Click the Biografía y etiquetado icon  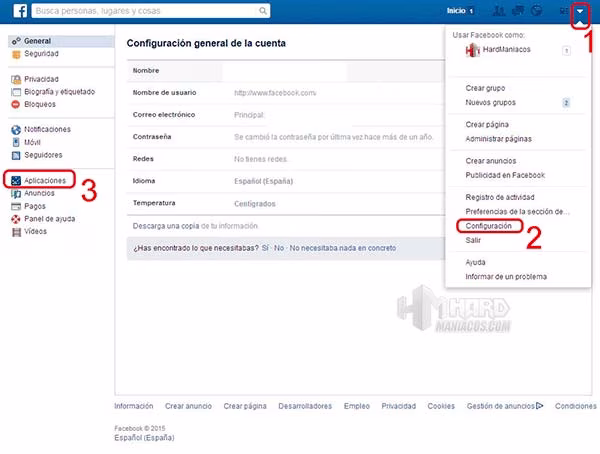pos(16,92)
